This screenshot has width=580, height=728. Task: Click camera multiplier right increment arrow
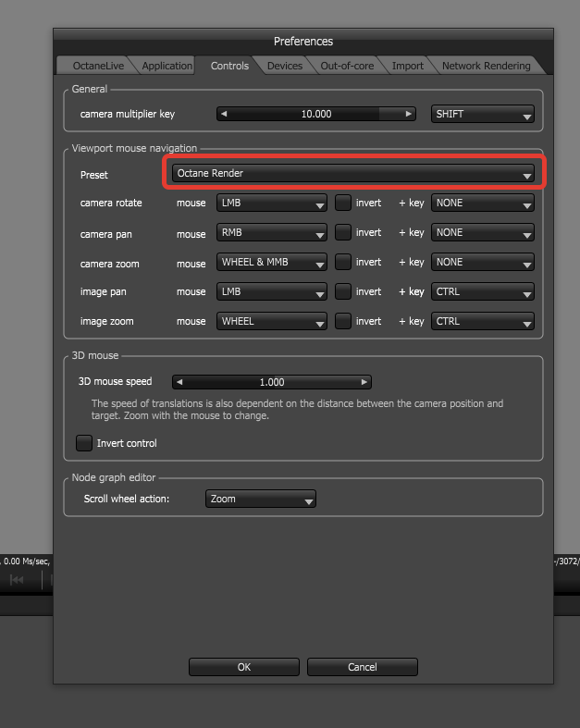(408, 114)
